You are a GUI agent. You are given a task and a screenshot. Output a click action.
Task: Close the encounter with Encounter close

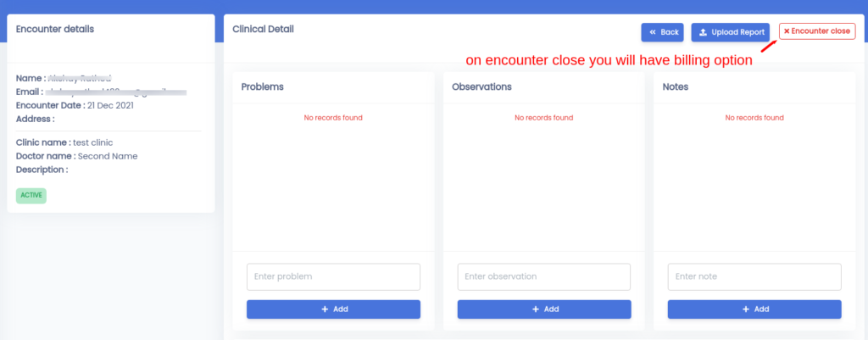pyautogui.click(x=817, y=31)
